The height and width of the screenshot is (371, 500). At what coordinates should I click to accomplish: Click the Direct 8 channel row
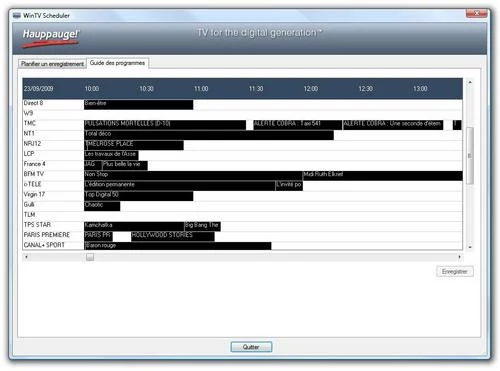click(242, 105)
